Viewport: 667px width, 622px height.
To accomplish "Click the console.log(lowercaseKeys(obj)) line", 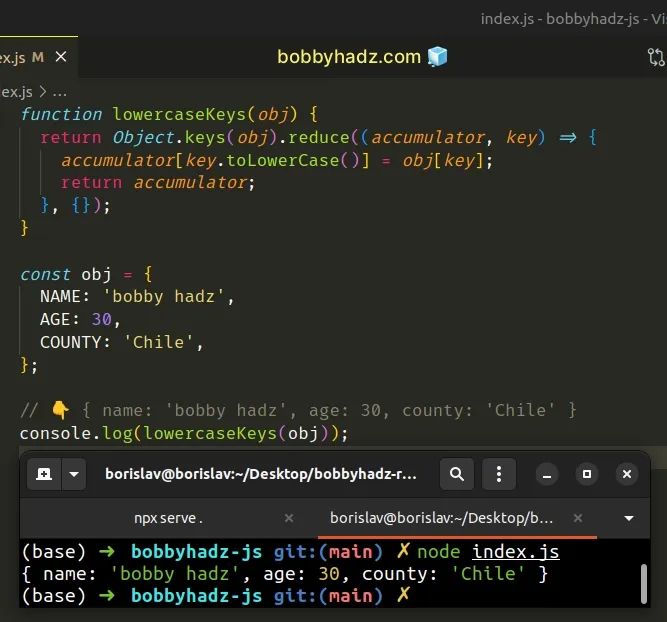I will point(184,434).
